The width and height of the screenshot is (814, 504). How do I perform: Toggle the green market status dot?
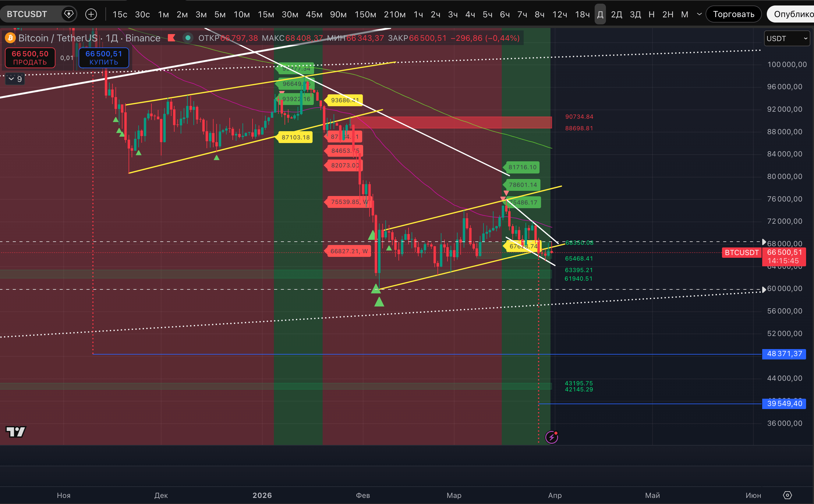point(188,38)
